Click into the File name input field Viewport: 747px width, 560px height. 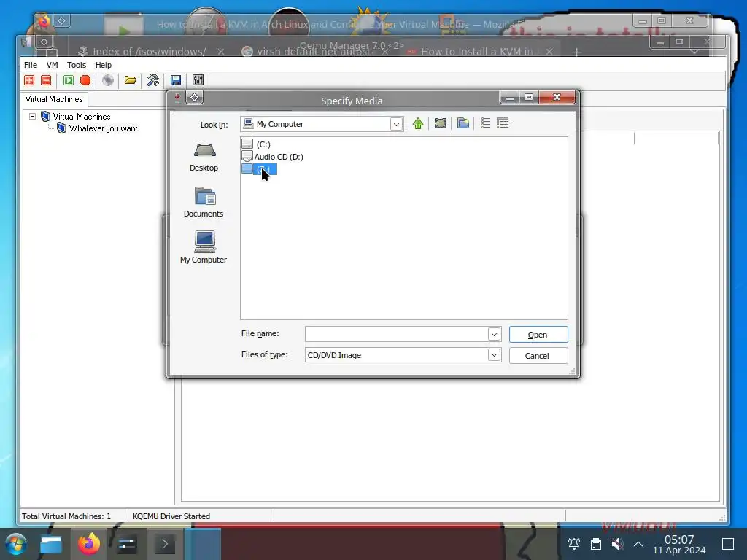[x=396, y=334]
